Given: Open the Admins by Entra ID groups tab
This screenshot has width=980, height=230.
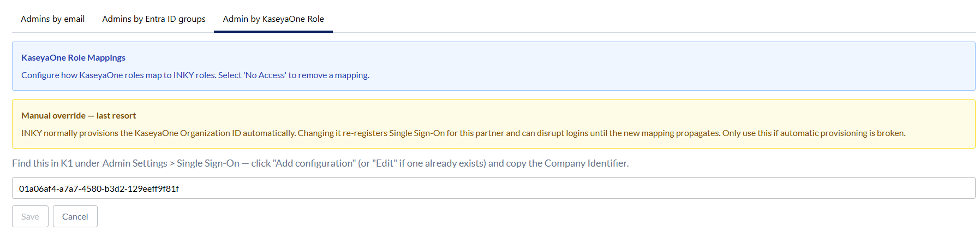Looking at the screenshot, I should 154,19.
